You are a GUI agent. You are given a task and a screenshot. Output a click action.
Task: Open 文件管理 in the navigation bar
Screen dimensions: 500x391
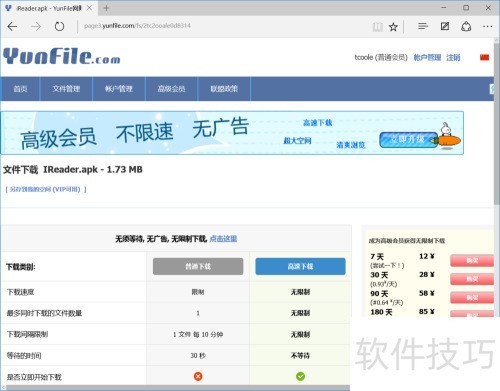tap(66, 89)
